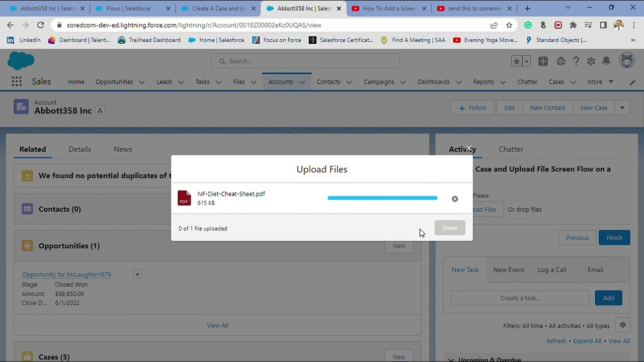Follow the Abbott358 Inc account
Screen dimensions: 644x362
472,108
